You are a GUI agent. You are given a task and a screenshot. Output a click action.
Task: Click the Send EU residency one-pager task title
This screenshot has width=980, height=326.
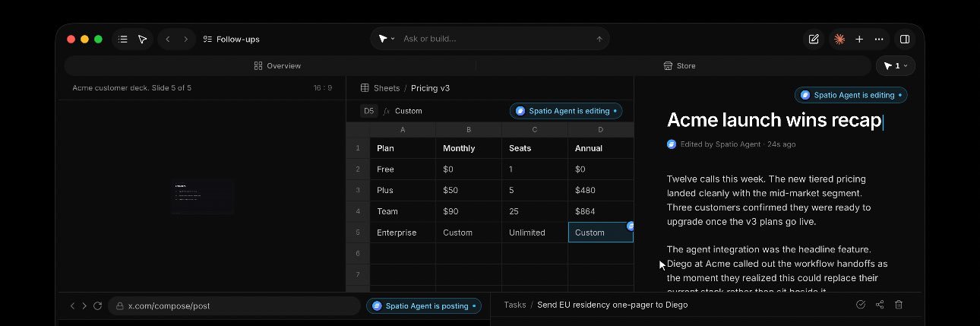point(612,305)
